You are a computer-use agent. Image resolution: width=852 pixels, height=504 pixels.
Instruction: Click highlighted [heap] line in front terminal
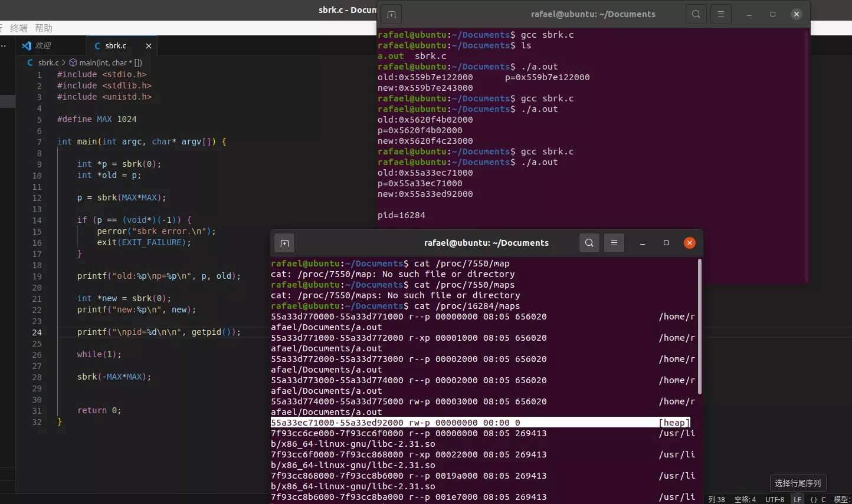tap(480, 423)
